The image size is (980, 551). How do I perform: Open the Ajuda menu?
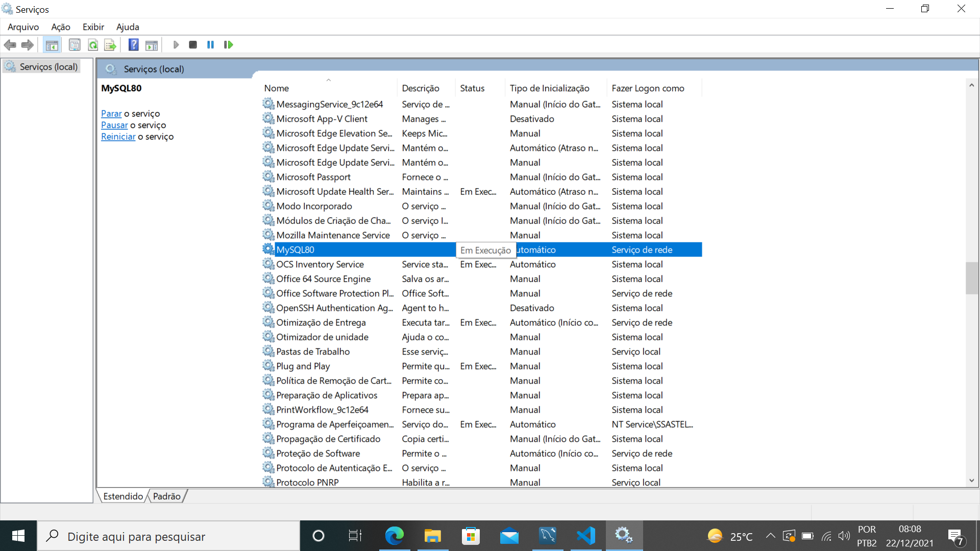click(128, 27)
